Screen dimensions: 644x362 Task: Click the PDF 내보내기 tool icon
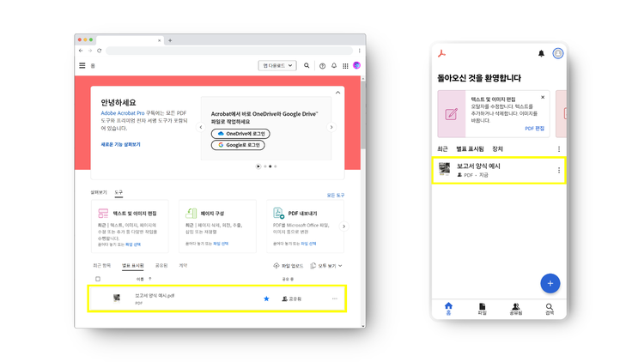(x=278, y=213)
